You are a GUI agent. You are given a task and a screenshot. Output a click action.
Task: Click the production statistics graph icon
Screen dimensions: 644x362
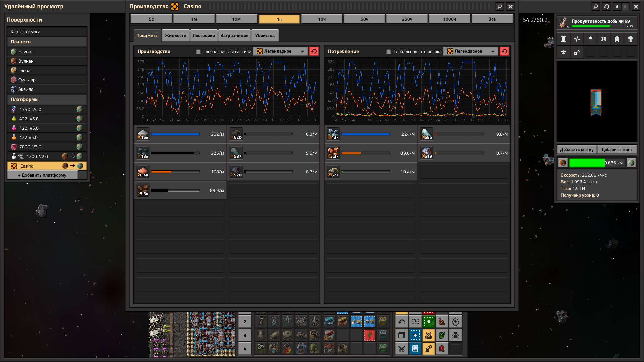tap(577, 39)
